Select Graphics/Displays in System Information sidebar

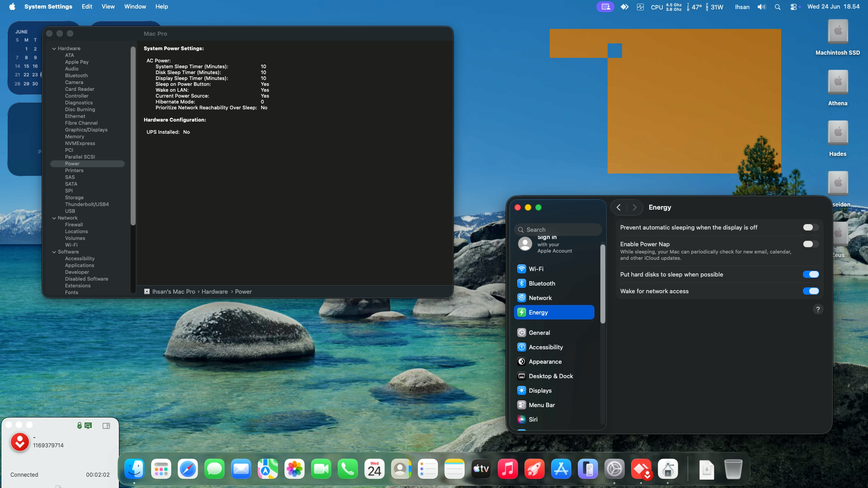coord(86,130)
